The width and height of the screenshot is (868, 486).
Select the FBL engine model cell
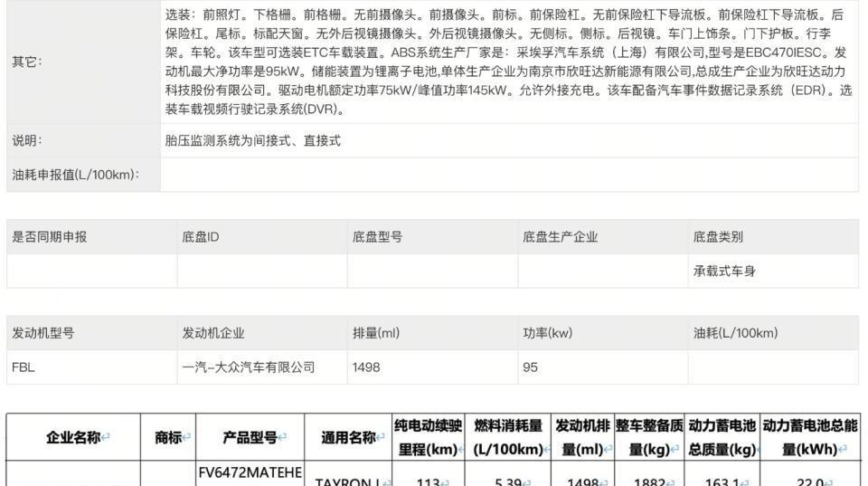click(x=24, y=367)
